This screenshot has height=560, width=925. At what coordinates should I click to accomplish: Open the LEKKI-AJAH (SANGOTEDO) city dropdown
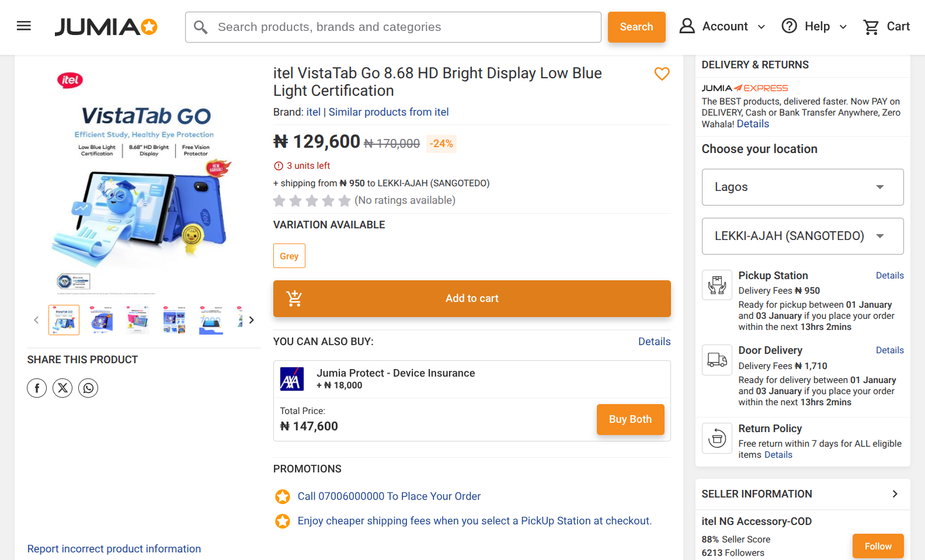[x=802, y=236]
